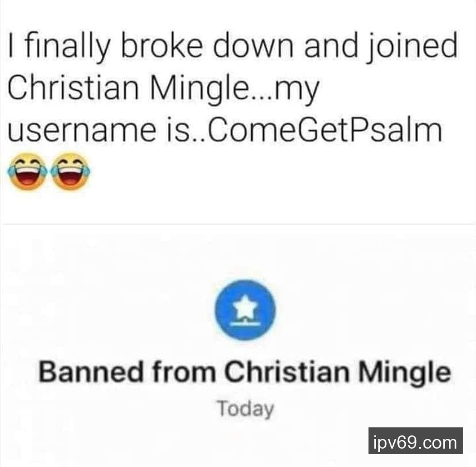Click the word Banned in bold heading

(90, 372)
